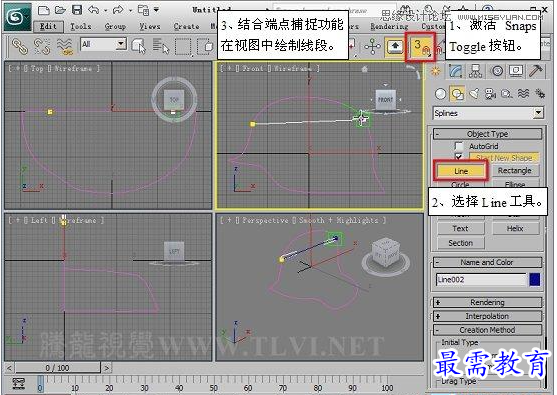Image resolution: width=557 pixels, height=395 pixels.
Task: Click the time slider next frame arrow
Action: [107, 368]
